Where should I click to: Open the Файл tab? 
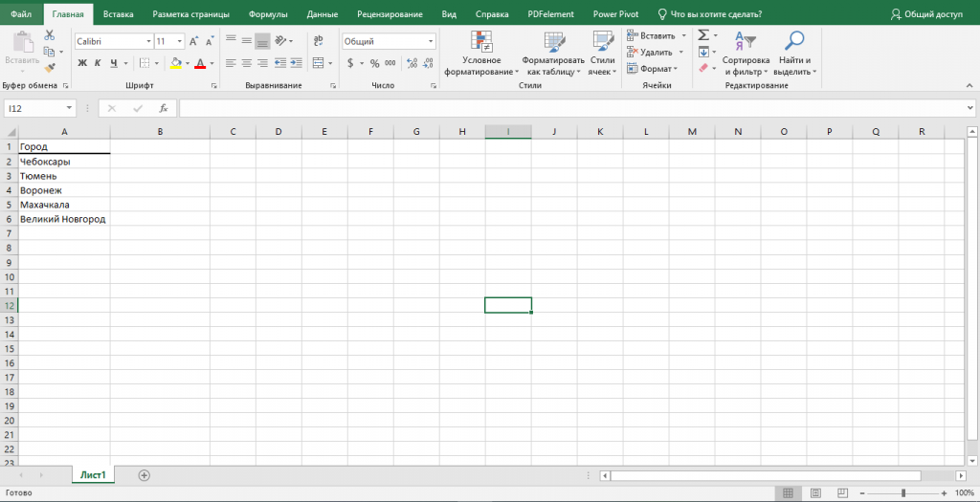point(22,13)
